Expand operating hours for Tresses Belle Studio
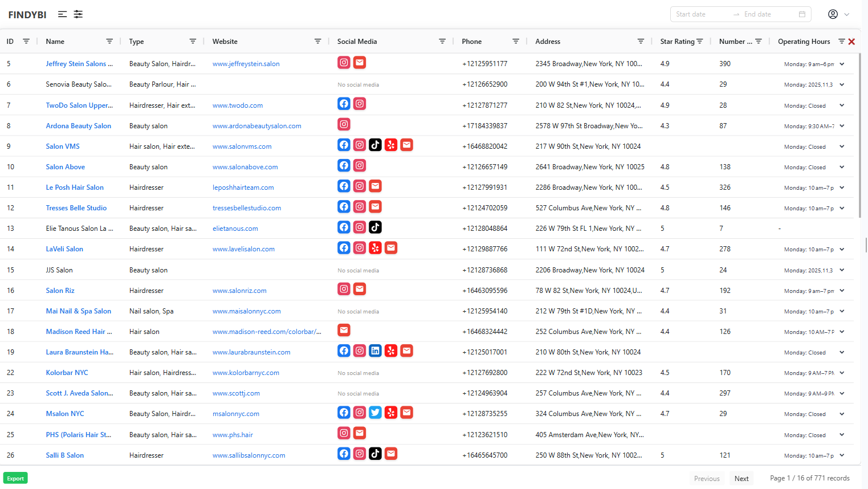 pyautogui.click(x=842, y=208)
